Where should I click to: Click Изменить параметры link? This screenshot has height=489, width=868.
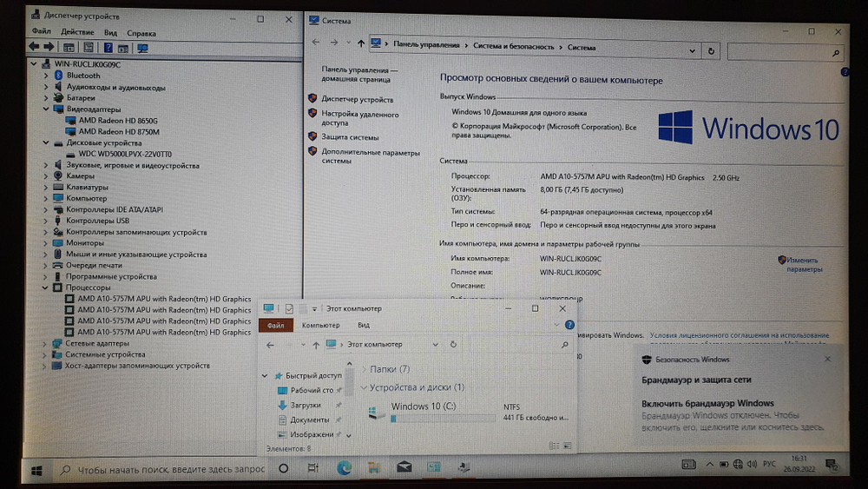(805, 265)
